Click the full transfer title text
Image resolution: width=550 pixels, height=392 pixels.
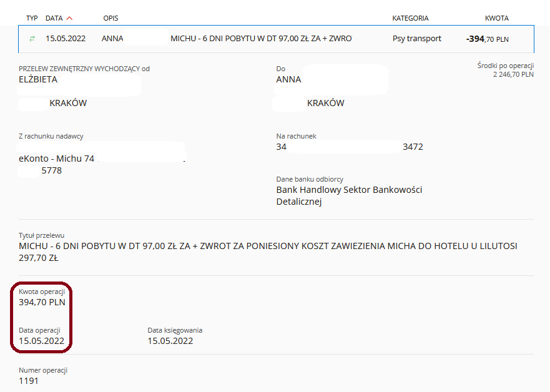coord(268,252)
